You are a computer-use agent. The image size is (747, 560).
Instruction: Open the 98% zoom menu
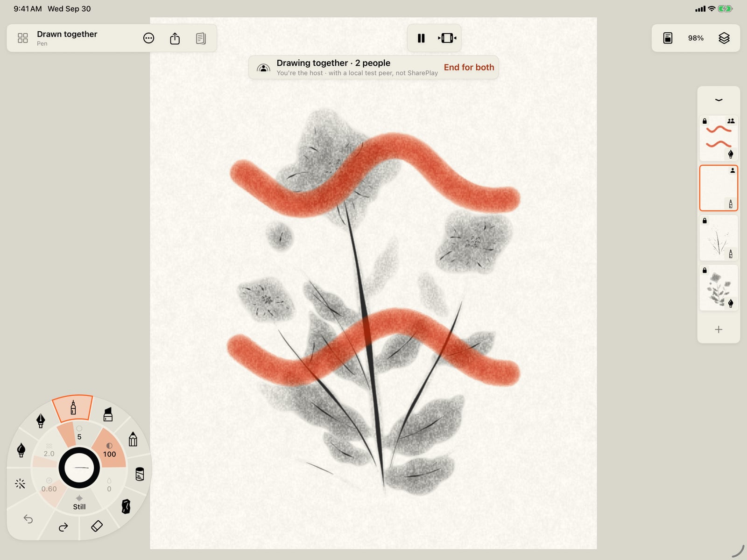[695, 38]
